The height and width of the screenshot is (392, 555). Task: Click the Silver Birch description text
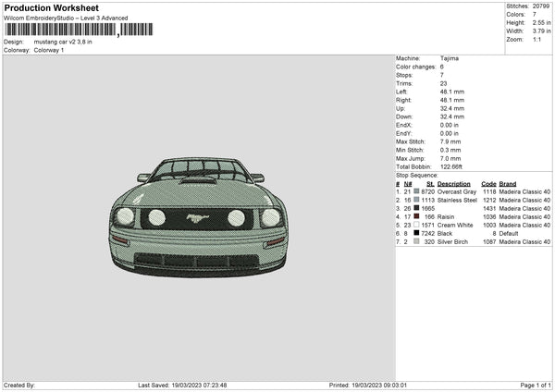click(452, 241)
